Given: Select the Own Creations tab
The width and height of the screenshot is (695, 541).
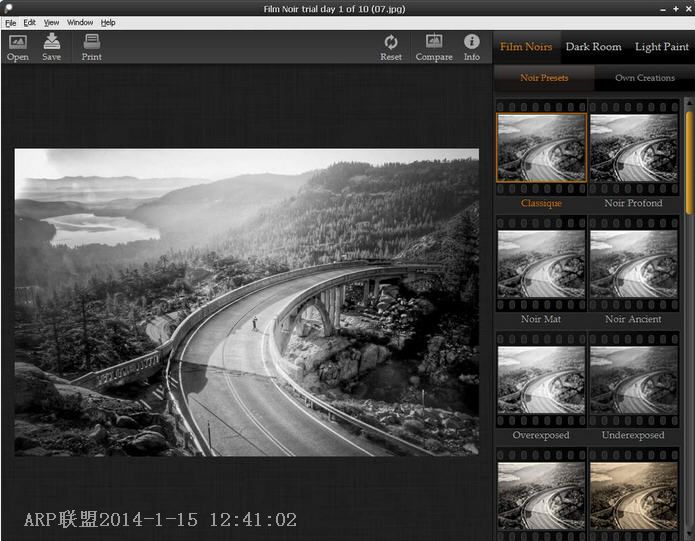Looking at the screenshot, I should pyautogui.click(x=644, y=78).
